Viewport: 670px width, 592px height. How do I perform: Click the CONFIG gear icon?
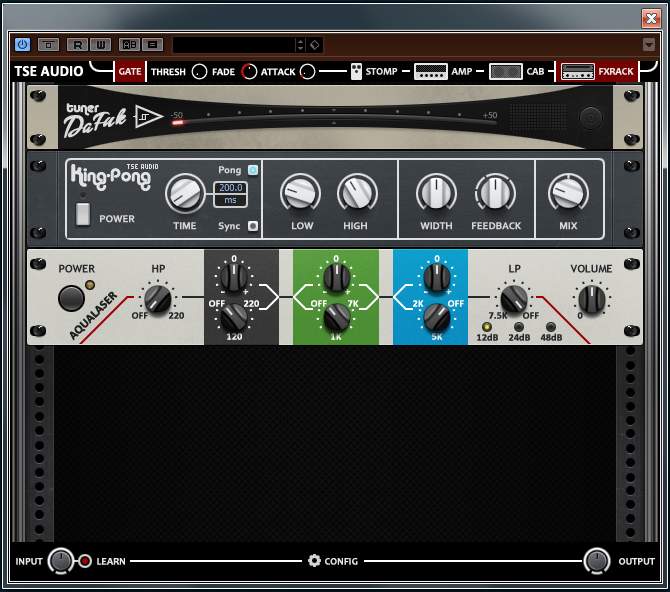click(314, 561)
